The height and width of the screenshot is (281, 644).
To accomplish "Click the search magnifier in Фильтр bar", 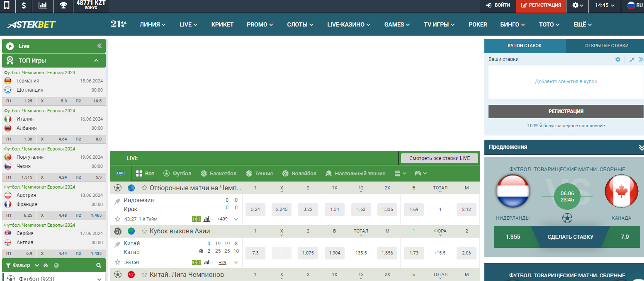I will [99, 265].
